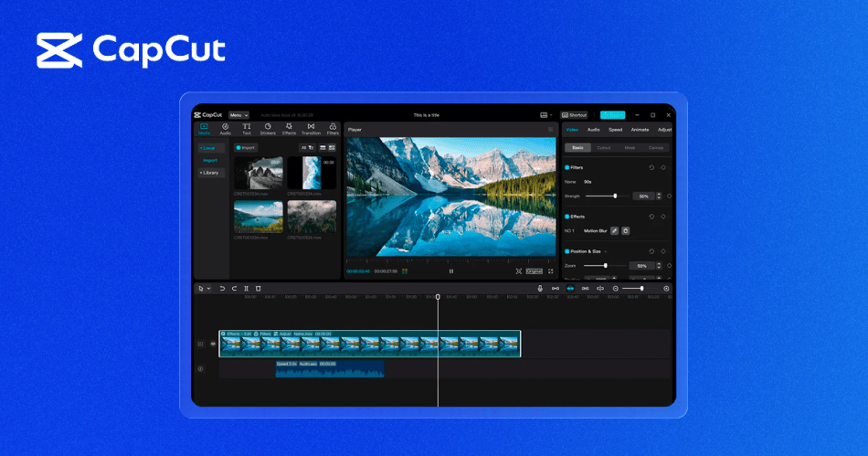The width and height of the screenshot is (868, 456).
Task: Click the Original ratio button in player
Action: 535,271
